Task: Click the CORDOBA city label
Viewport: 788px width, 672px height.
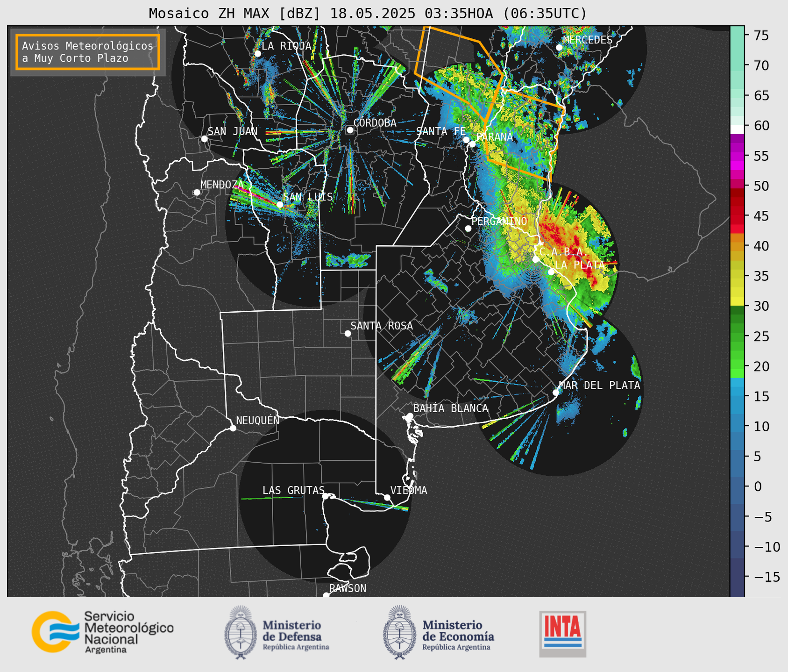Action: tap(375, 123)
